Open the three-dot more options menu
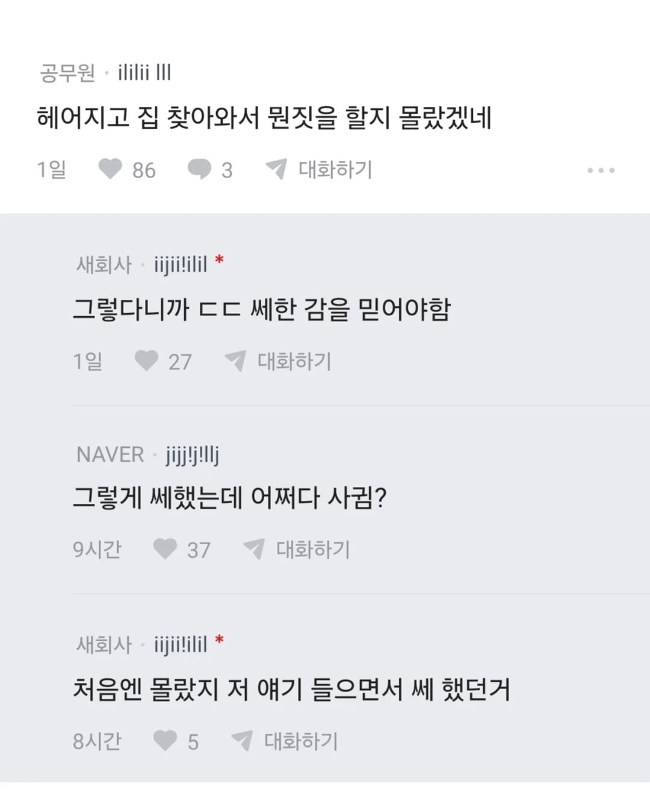Screen dimensions: 650x812 click(x=601, y=170)
